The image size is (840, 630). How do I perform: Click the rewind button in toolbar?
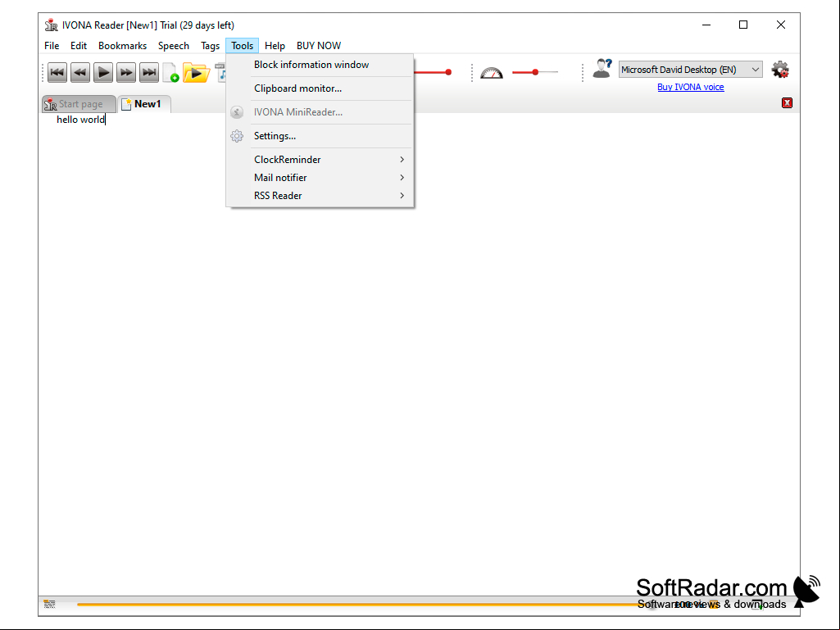pos(80,72)
